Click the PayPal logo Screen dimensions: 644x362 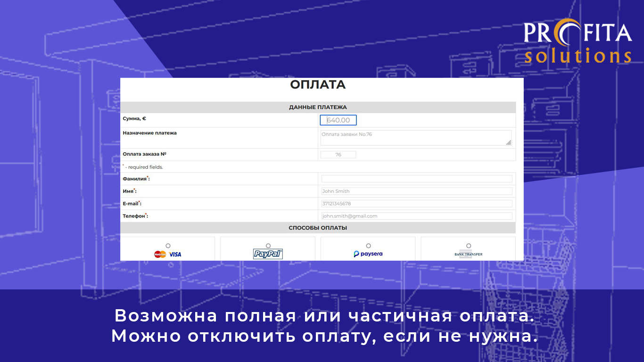[268, 254]
